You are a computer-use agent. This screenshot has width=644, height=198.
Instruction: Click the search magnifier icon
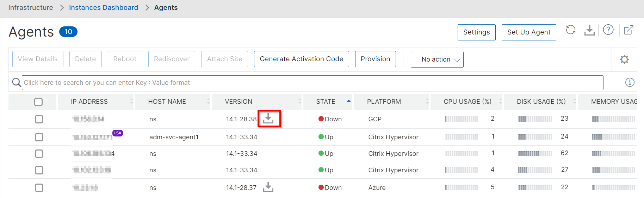[x=16, y=82]
